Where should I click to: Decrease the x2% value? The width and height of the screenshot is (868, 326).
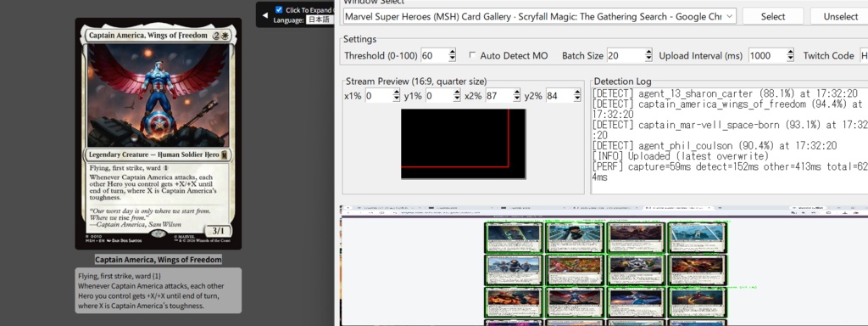coord(517,98)
